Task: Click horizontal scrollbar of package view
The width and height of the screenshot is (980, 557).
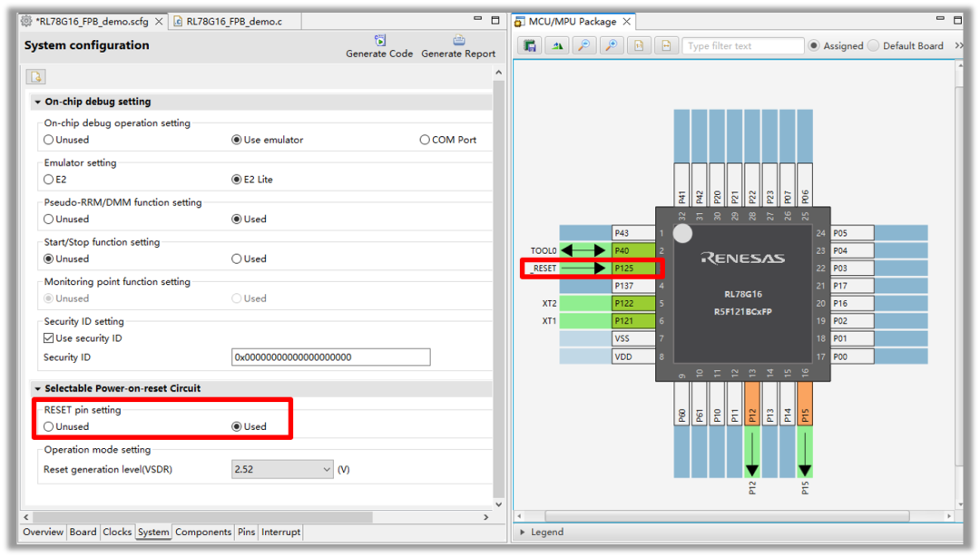Action: pyautogui.click(x=727, y=516)
